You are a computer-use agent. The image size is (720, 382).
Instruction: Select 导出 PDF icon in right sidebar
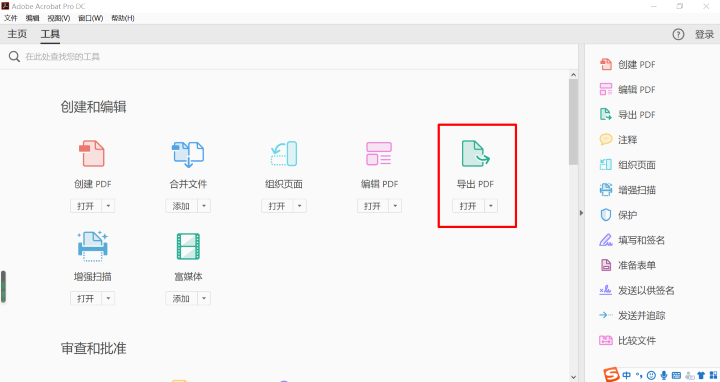pyautogui.click(x=606, y=114)
